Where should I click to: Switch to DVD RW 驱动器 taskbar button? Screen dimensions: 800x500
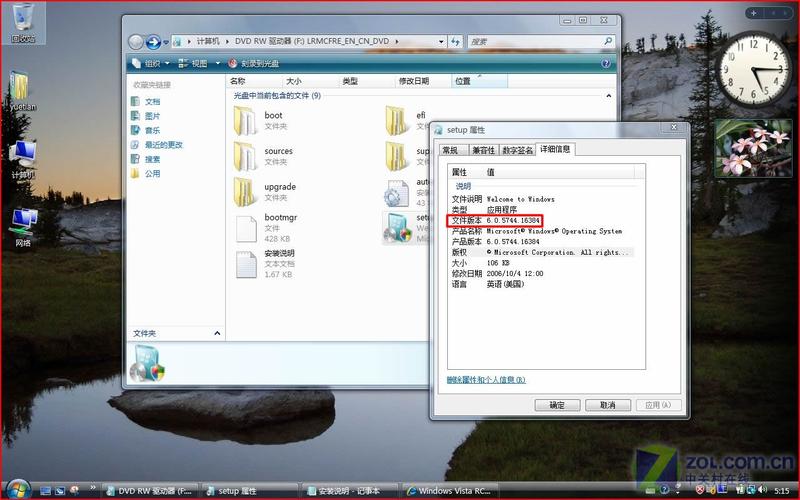(x=149, y=491)
